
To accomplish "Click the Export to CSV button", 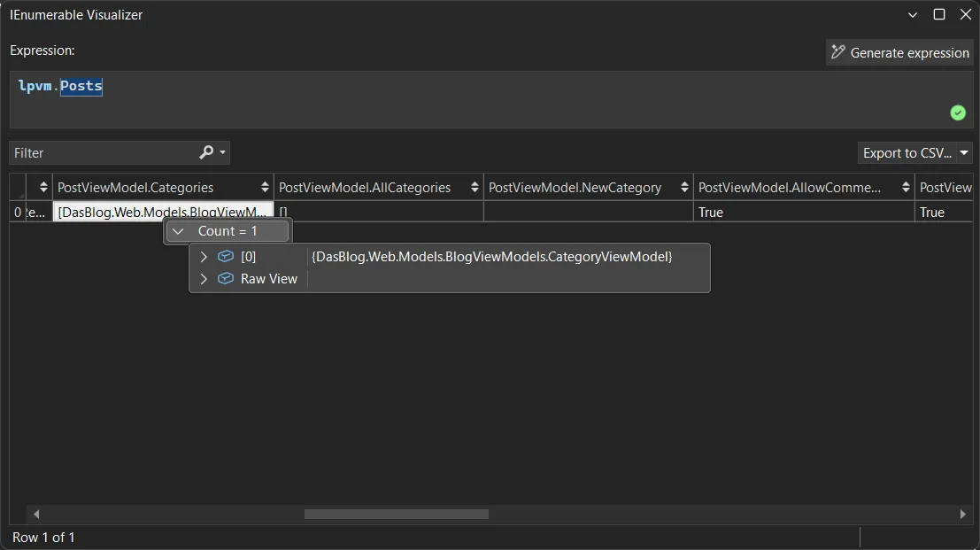I will pyautogui.click(x=907, y=153).
